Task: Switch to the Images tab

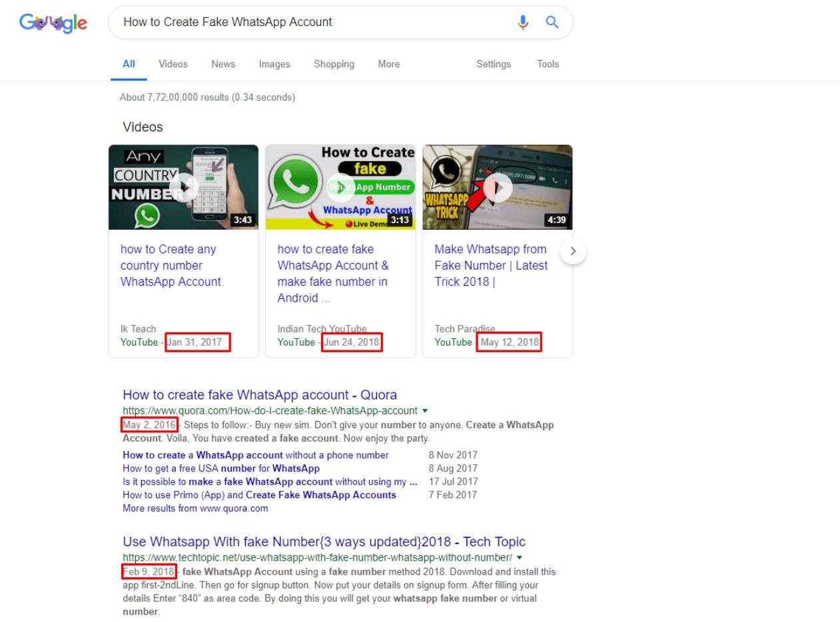Action: (x=274, y=65)
